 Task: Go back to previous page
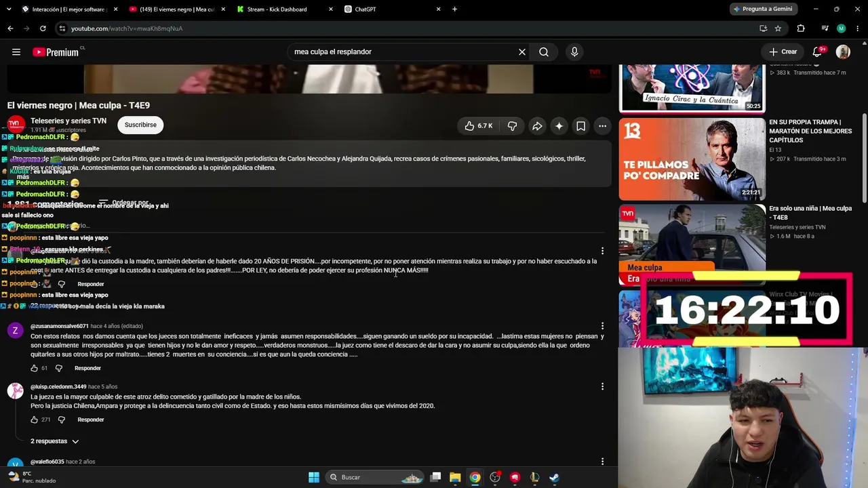coord(10,28)
